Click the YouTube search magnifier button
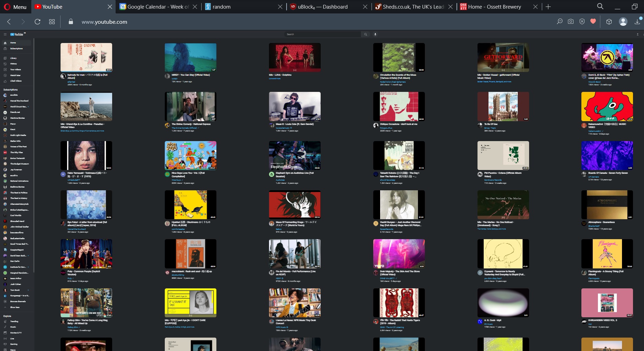Viewport: 644px width, 351px height. pos(365,34)
